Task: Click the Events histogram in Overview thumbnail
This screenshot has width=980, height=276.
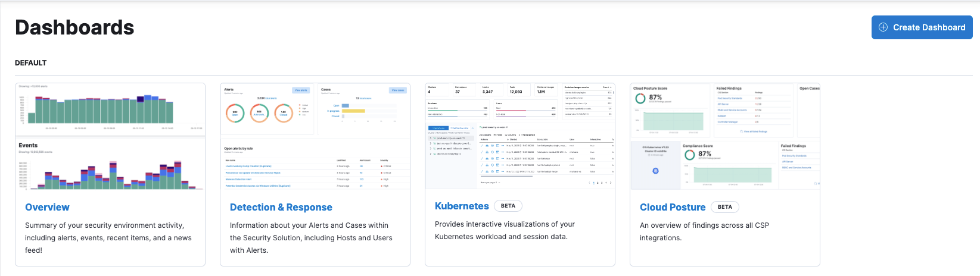Action: [x=110, y=174]
